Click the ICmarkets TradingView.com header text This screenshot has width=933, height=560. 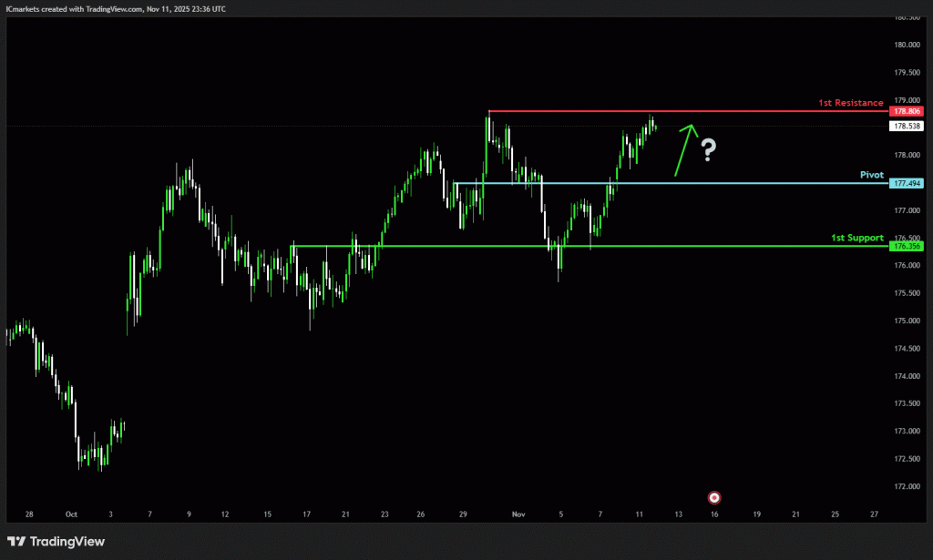[116, 8]
